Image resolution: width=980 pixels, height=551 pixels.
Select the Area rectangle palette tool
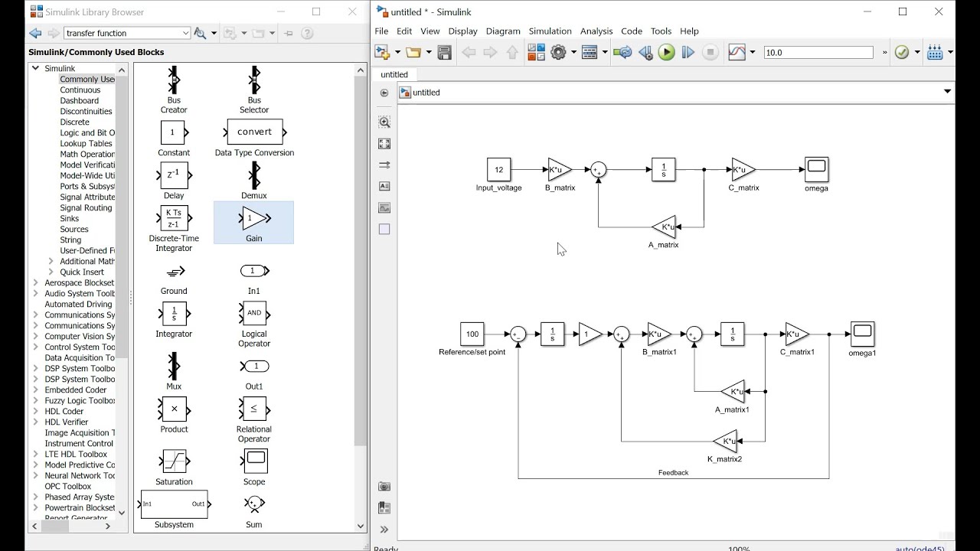tap(384, 229)
